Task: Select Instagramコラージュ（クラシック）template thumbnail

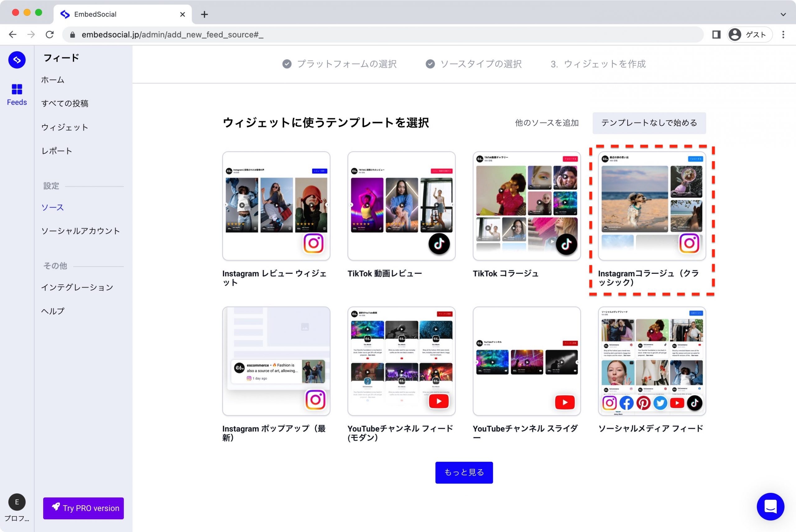Action: pyautogui.click(x=652, y=206)
